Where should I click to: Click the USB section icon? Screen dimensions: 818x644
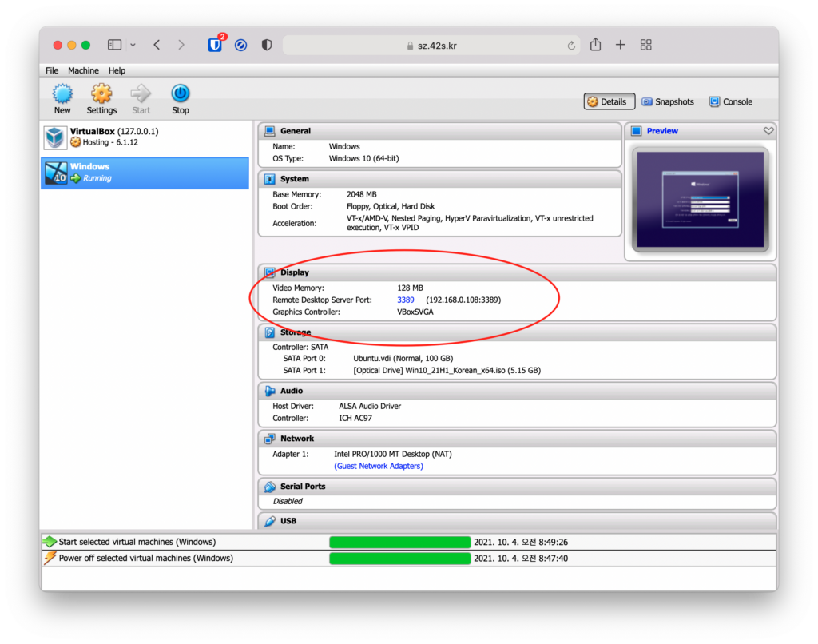click(x=270, y=522)
